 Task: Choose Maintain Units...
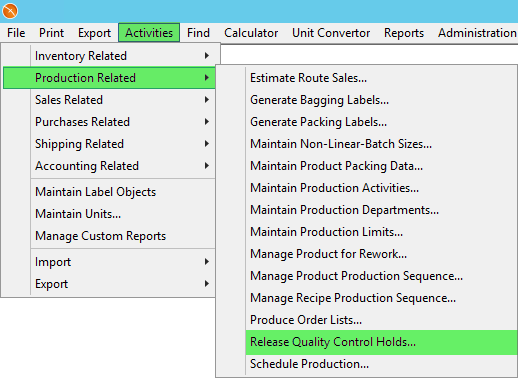(x=109, y=214)
